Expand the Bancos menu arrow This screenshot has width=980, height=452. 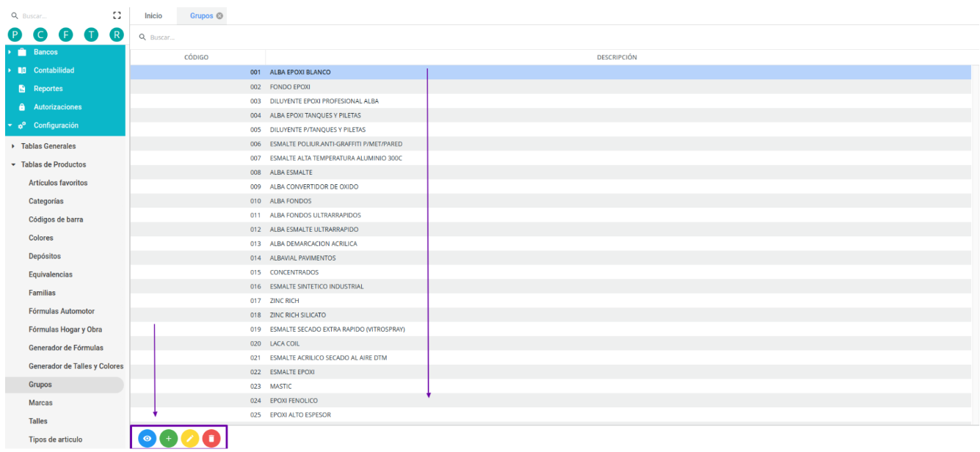pos(9,52)
